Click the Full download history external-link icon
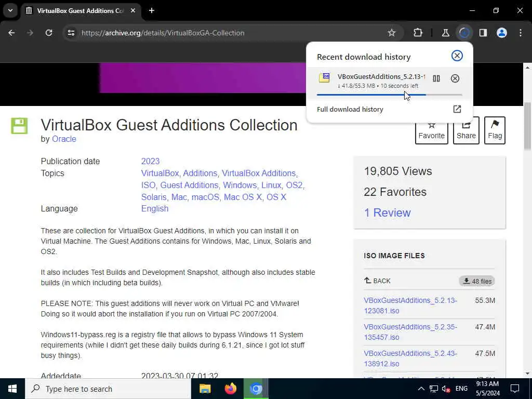Image resolution: width=532 pixels, height=399 pixels. click(x=457, y=109)
